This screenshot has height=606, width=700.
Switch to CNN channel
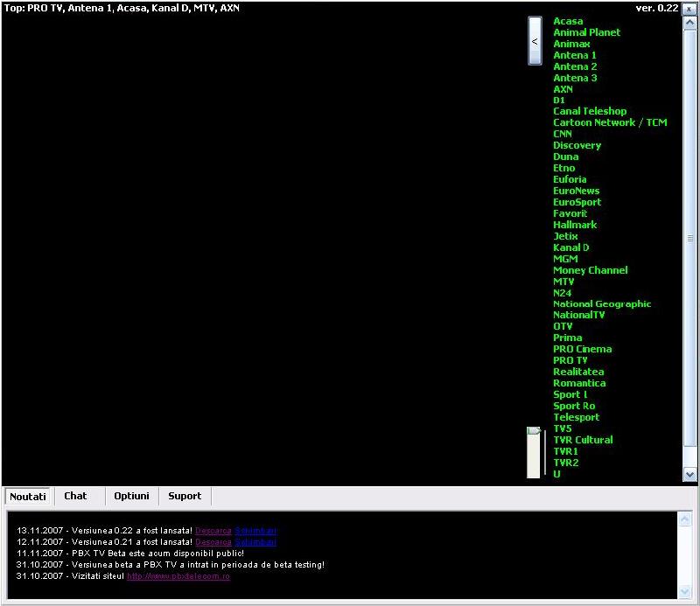click(x=563, y=134)
